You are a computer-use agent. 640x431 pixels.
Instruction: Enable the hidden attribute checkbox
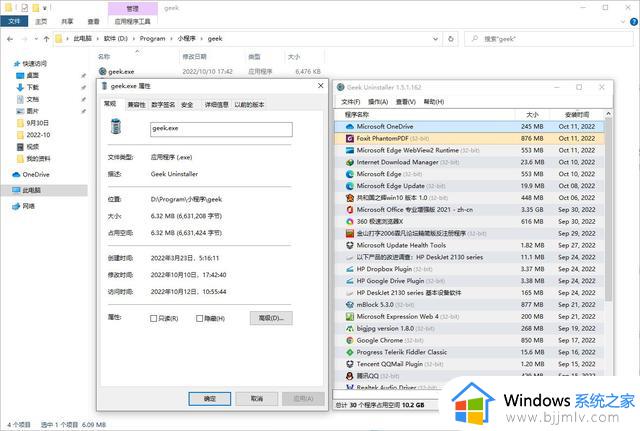tap(199, 318)
